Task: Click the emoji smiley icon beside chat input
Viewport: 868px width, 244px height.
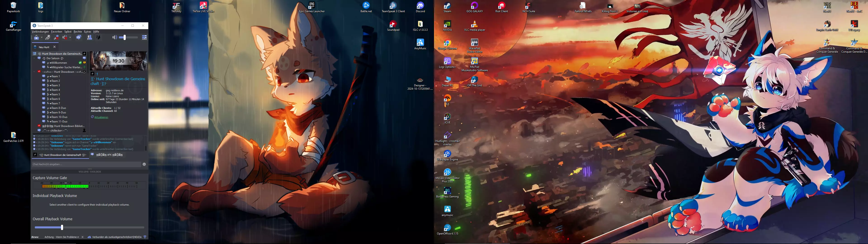Action: 144,164
